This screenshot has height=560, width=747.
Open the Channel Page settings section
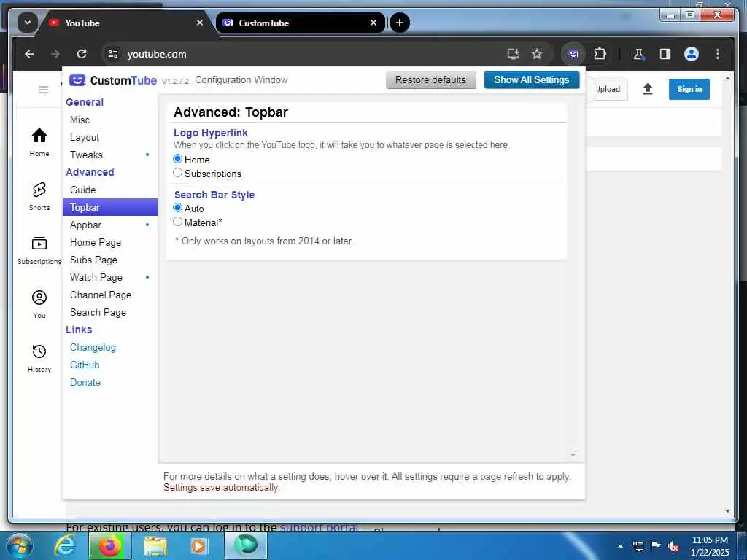click(x=110, y=295)
